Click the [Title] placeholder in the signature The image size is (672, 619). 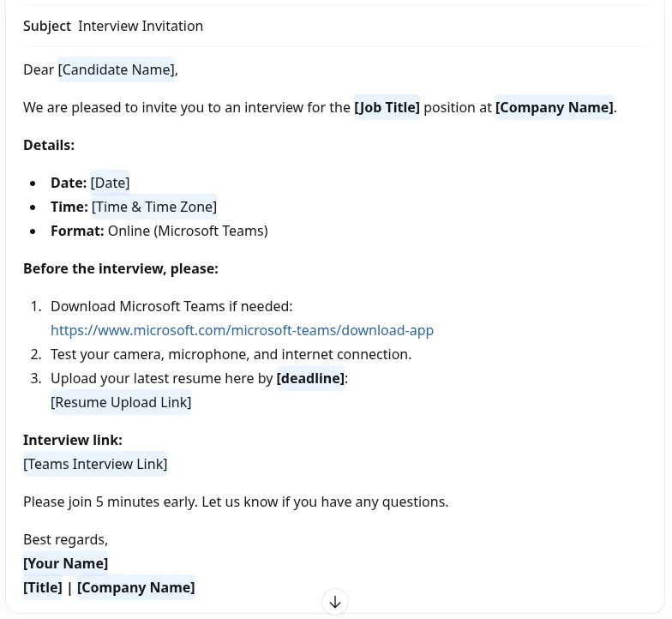pos(43,587)
